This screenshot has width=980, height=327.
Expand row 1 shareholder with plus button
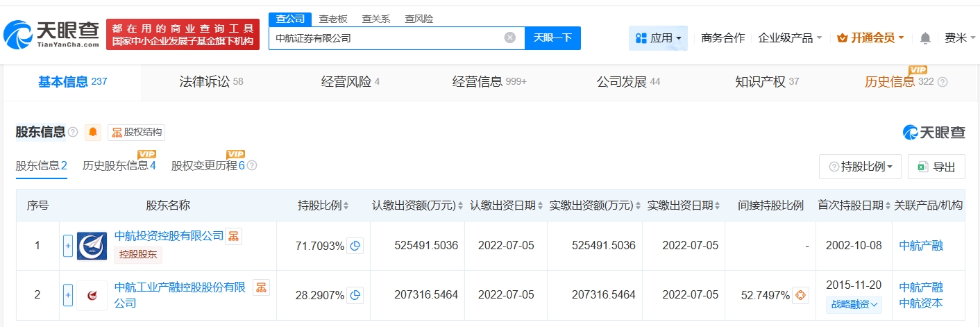click(68, 246)
